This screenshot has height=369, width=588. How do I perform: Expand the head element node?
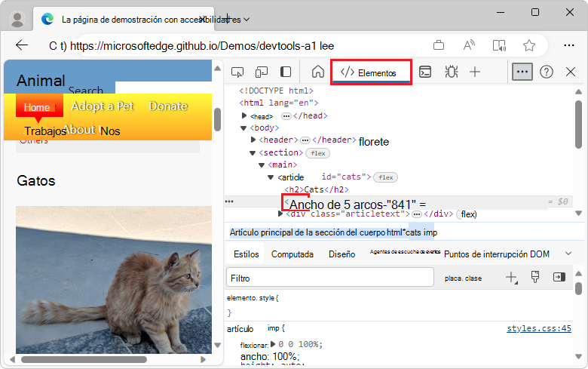pos(244,115)
